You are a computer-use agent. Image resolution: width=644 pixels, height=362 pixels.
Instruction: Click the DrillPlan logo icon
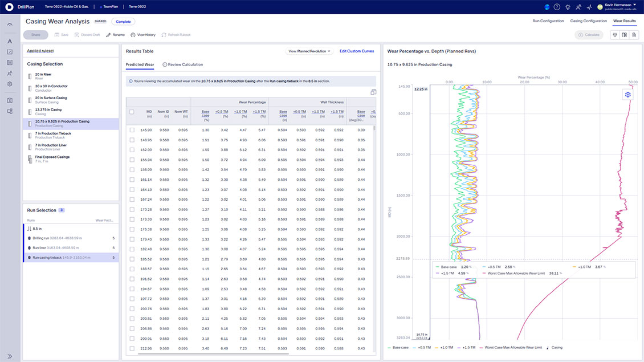pos(9,7)
